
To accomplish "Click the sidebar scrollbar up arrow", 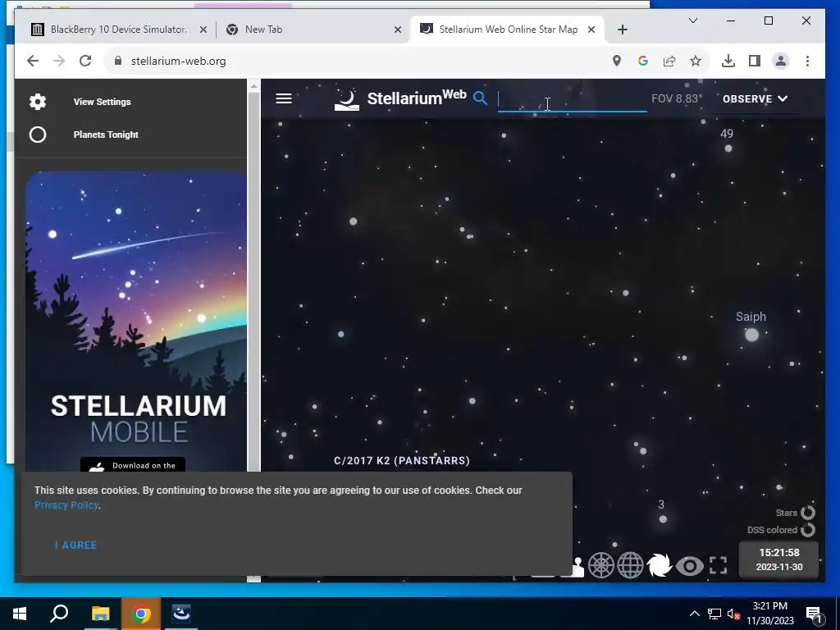I will pos(254,85).
